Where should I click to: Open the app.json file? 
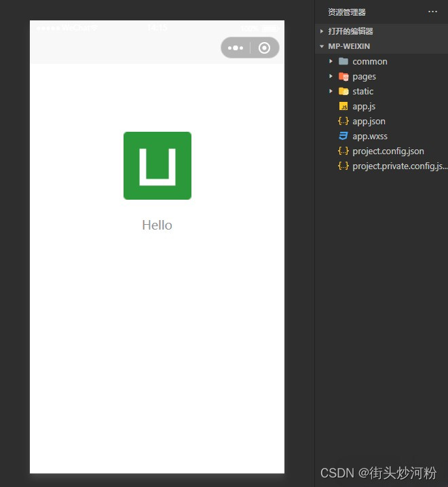[369, 121]
